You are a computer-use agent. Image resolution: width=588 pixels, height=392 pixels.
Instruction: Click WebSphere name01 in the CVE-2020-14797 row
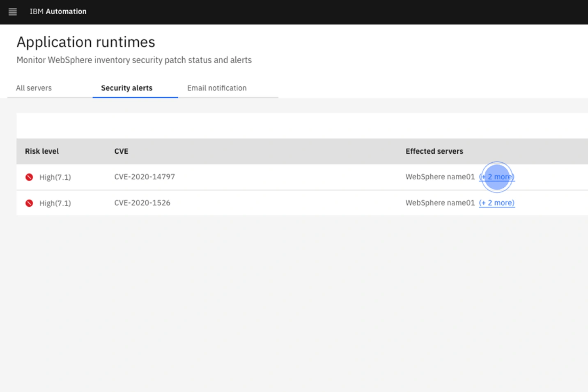(x=440, y=177)
